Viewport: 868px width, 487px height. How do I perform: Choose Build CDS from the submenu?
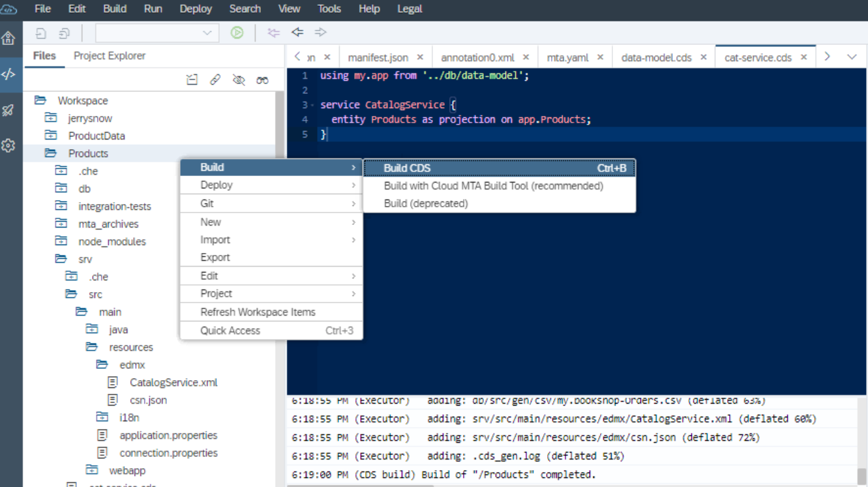tap(407, 168)
